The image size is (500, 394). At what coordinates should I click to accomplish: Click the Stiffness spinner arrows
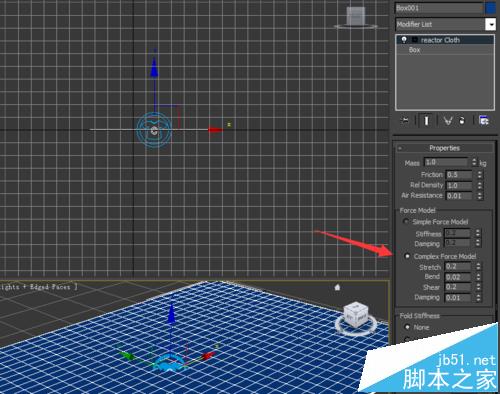[x=478, y=233]
